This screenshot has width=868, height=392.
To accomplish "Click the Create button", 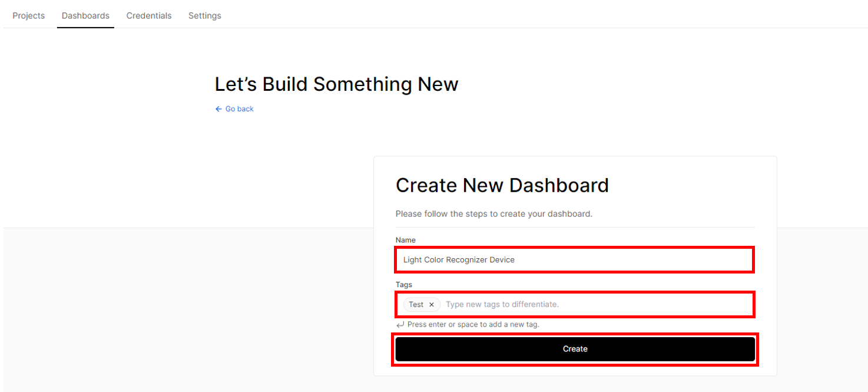I will 575,349.
